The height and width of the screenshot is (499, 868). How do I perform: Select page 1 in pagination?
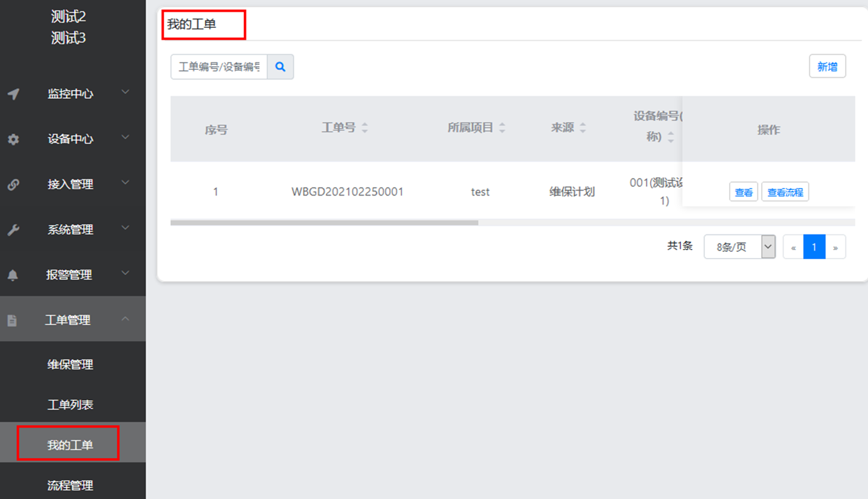click(814, 247)
